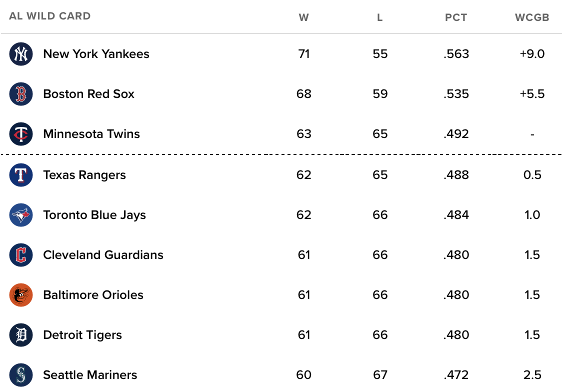
Task: Click the Texas Rangers logo icon
Action: 21,175
